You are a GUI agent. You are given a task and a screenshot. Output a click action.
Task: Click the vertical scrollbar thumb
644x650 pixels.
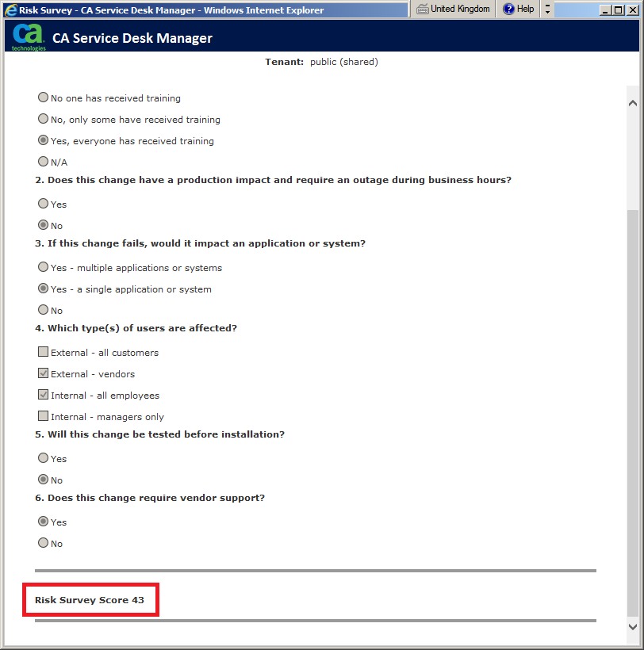[x=633, y=413]
